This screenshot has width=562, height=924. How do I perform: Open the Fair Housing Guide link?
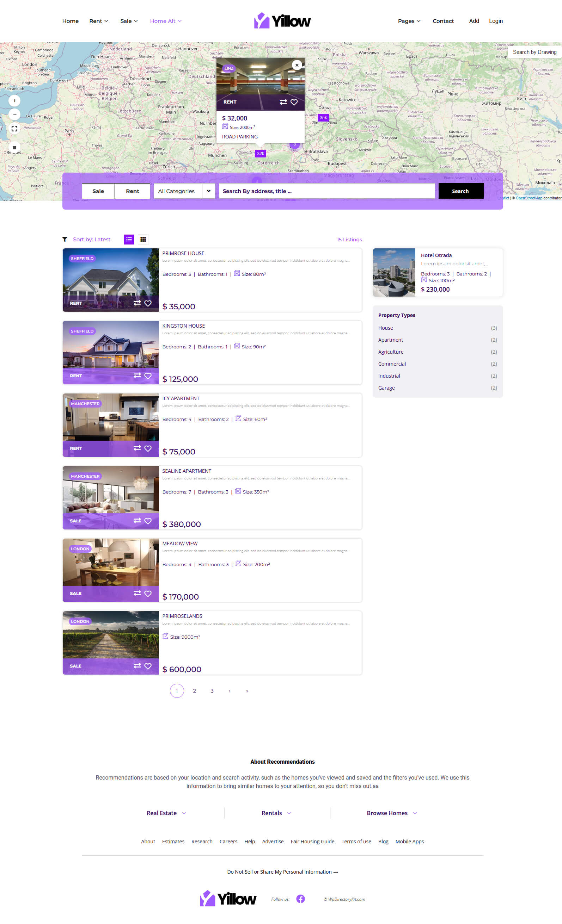312,842
